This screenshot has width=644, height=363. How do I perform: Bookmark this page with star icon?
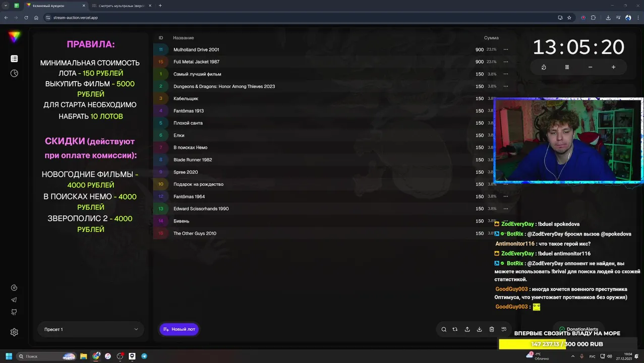coord(569,18)
